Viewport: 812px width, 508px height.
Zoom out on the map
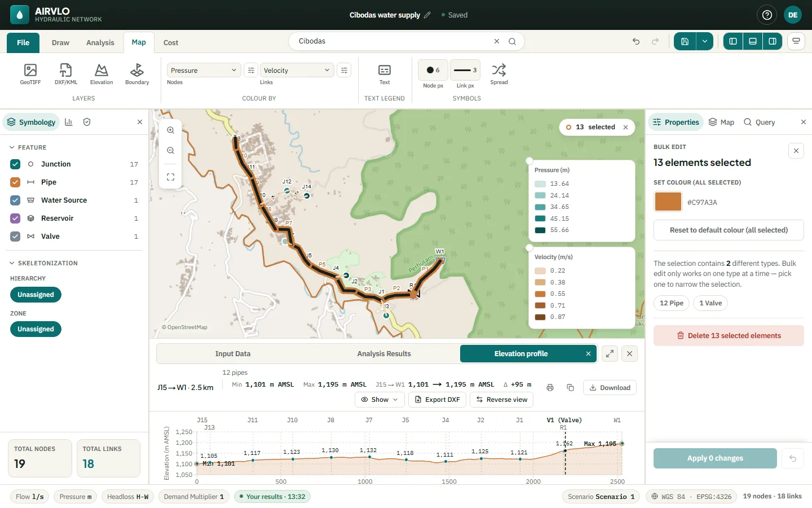[170, 151]
